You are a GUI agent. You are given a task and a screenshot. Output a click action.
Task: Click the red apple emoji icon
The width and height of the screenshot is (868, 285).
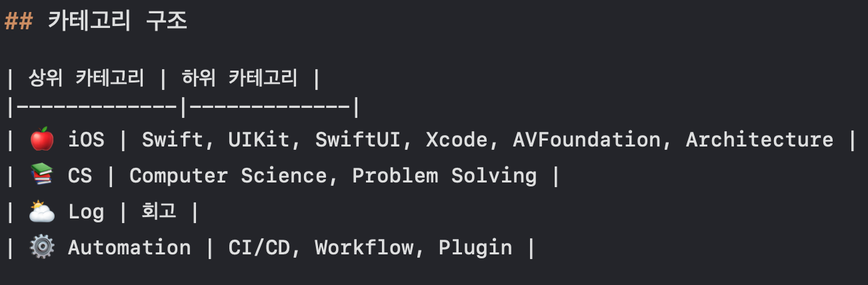pyautogui.click(x=41, y=141)
